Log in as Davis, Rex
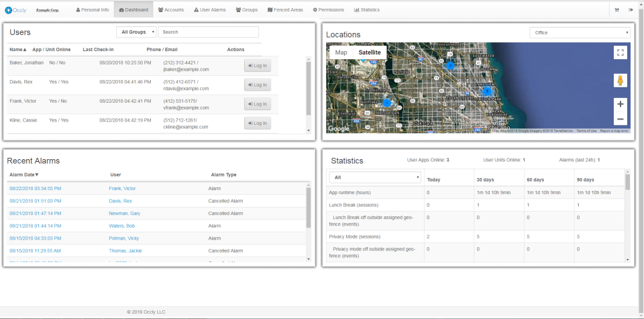 coord(258,85)
